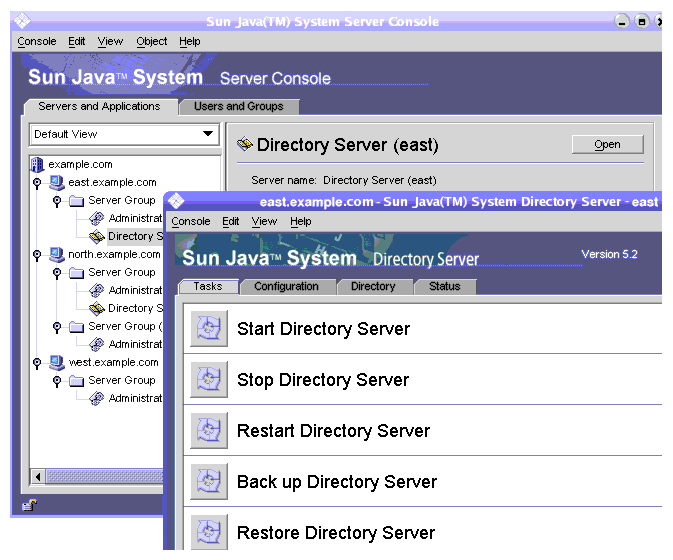Click the Stop Directory Server task icon

(x=209, y=379)
